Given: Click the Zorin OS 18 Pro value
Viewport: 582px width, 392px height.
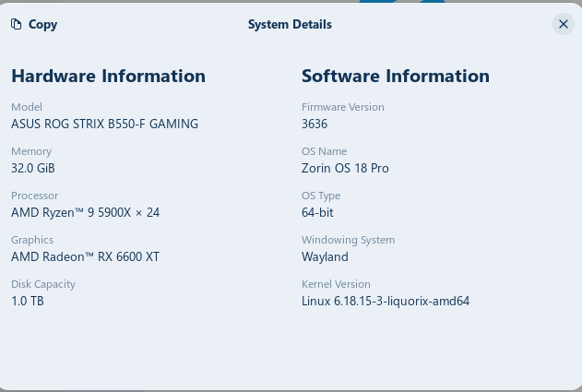Looking at the screenshot, I should point(345,168).
